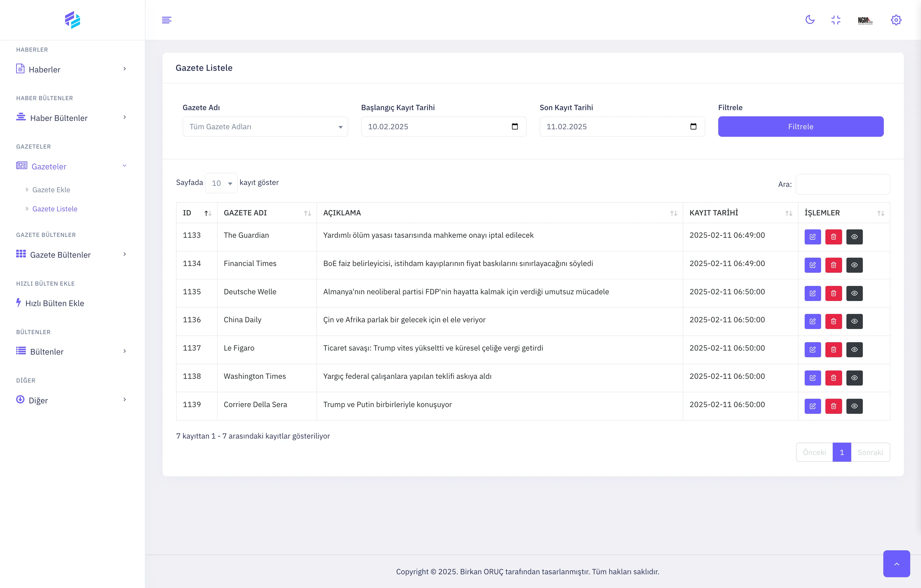View the China Daily record details
The width and height of the screenshot is (921, 588).
click(x=854, y=321)
